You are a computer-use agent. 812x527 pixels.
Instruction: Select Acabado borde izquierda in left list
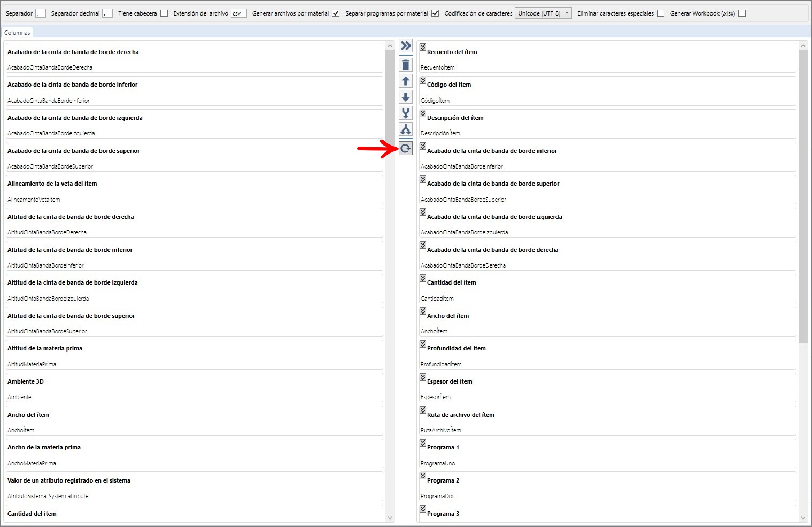(x=195, y=124)
